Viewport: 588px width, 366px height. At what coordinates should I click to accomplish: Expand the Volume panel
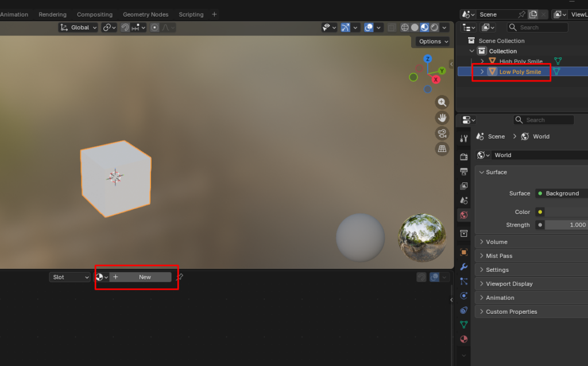pos(496,242)
